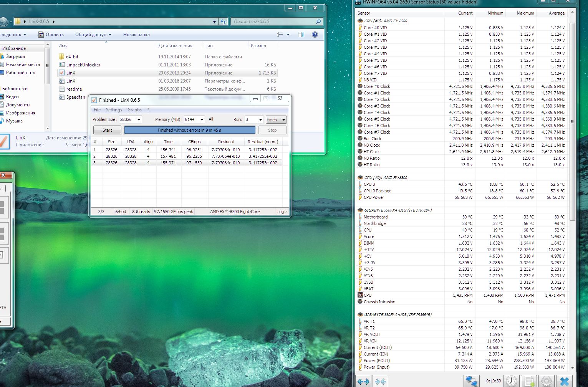Click the All memory label in LinX
The height and width of the screenshot is (387, 588).
coord(211,119)
